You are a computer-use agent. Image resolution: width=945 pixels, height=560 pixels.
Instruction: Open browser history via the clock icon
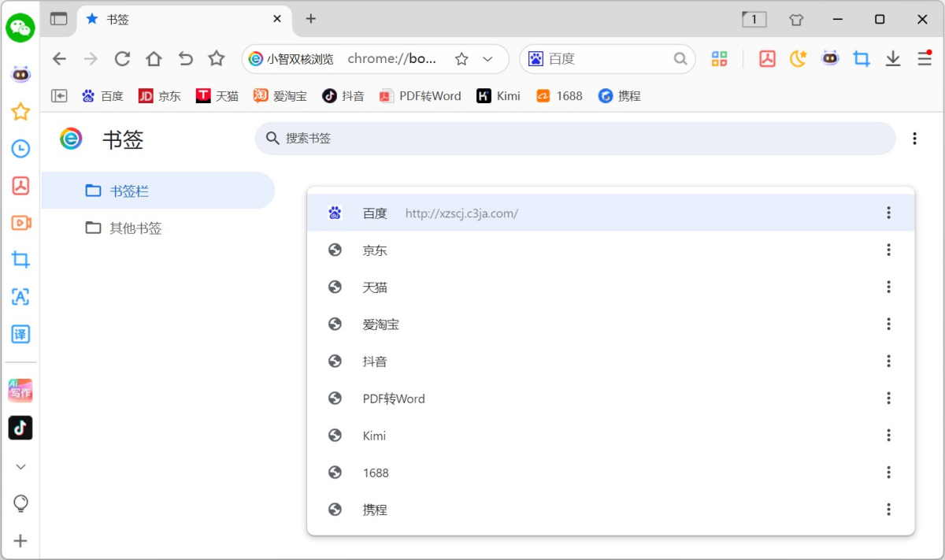pos(20,148)
